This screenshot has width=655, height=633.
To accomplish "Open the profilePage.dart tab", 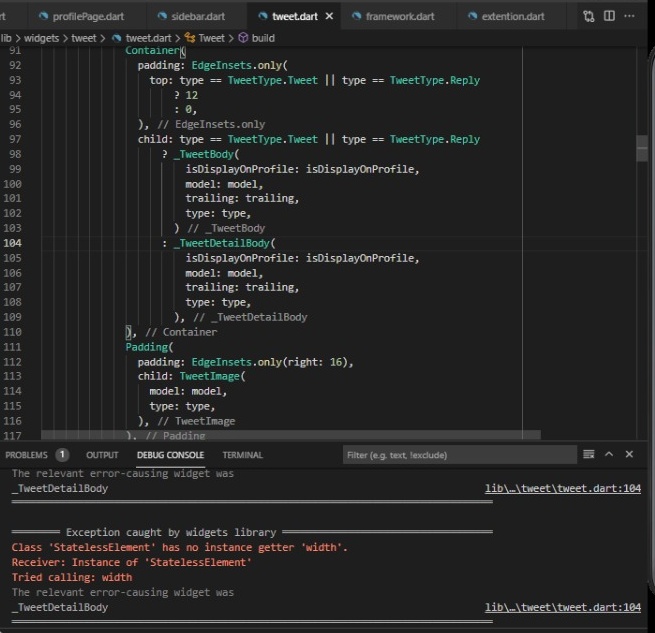I will coord(82,16).
